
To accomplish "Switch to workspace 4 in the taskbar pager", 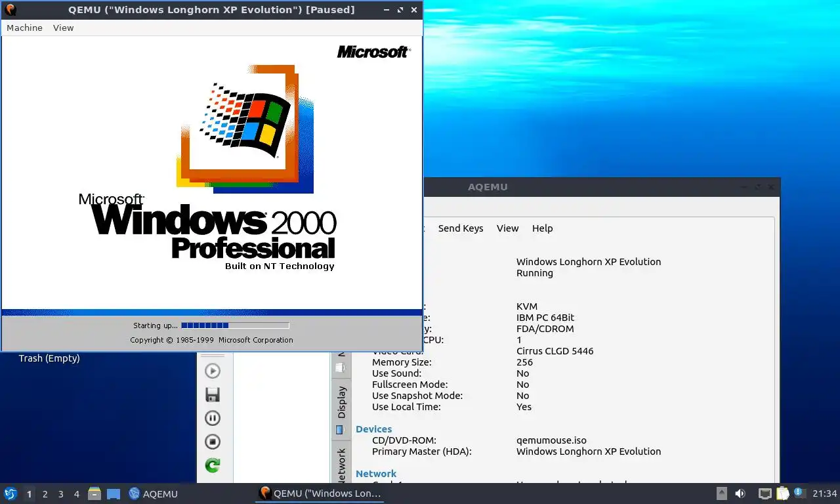I will (x=77, y=494).
